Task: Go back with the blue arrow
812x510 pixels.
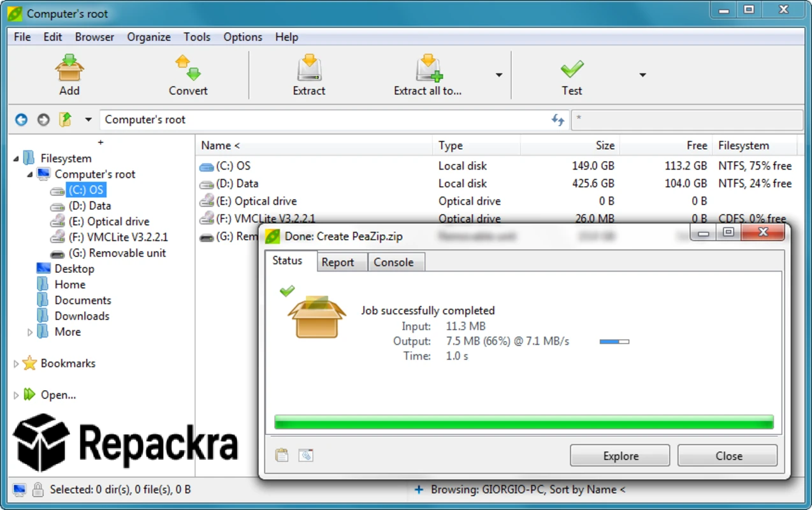Action: [22, 119]
